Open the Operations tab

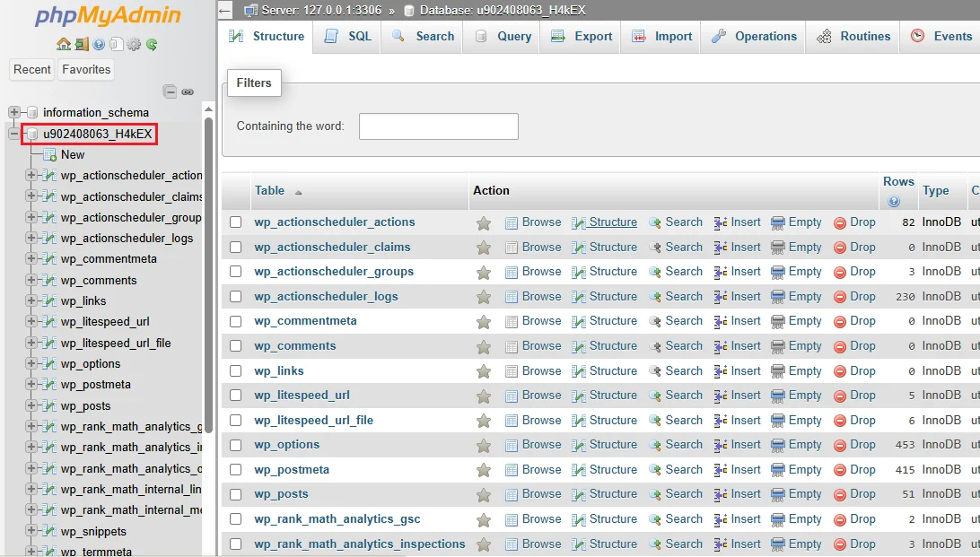coord(753,36)
